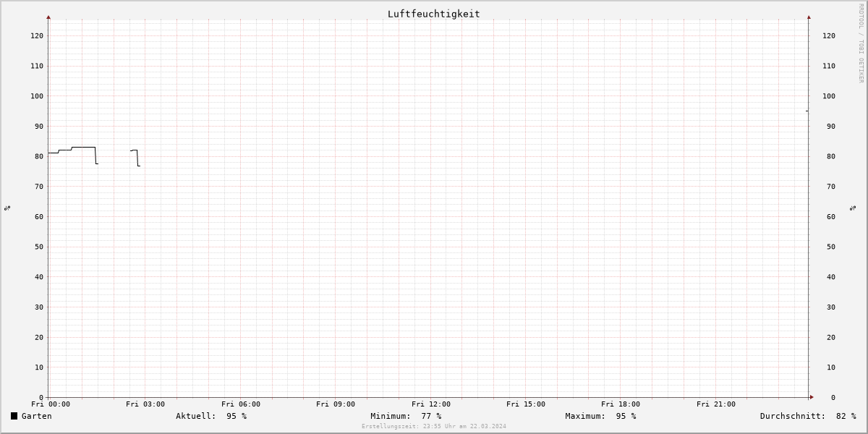Click the Luftfeuchtigkeit chart title
The height and width of the screenshot is (434, 868).
click(x=433, y=14)
